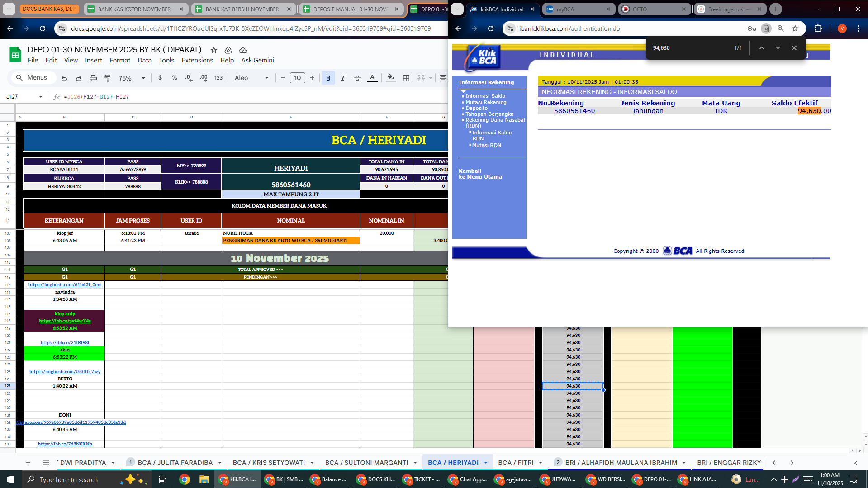Click Ask Gemini in the menu bar

coord(257,60)
